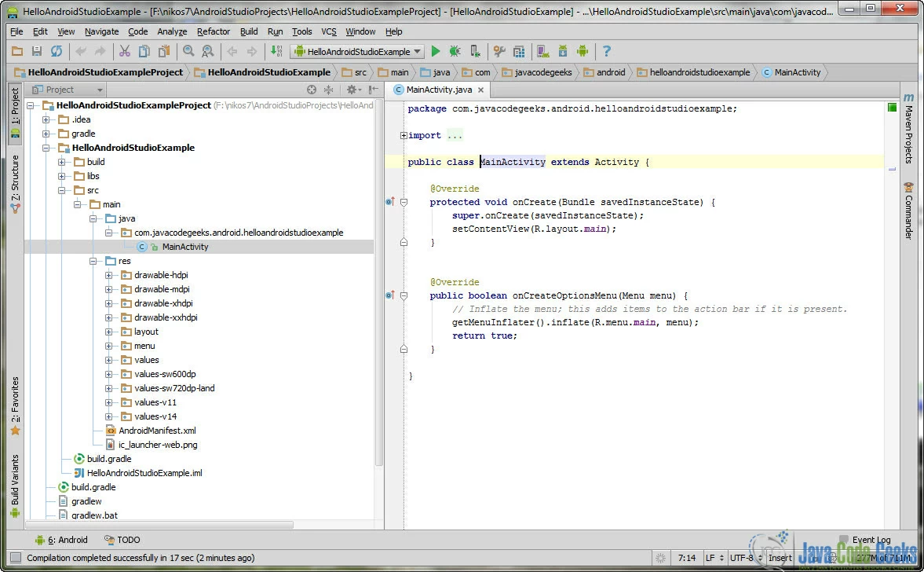Viewport: 924px width, 572px height.
Task: Open the VCS menu
Action: (329, 31)
